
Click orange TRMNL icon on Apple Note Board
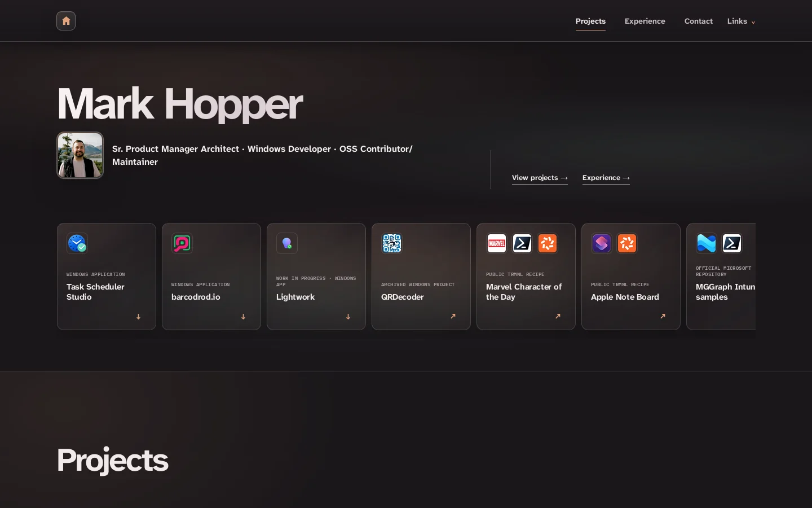click(627, 243)
